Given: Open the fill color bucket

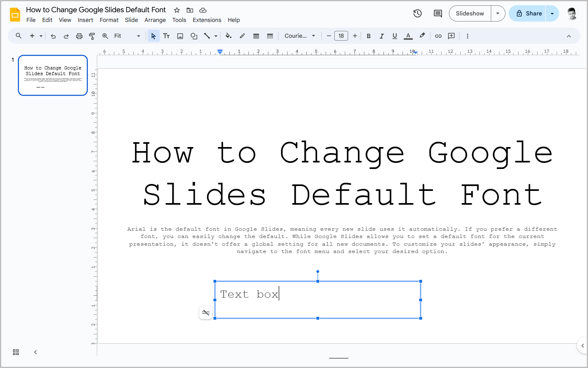Looking at the screenshot, I should [x=229, y=36].
